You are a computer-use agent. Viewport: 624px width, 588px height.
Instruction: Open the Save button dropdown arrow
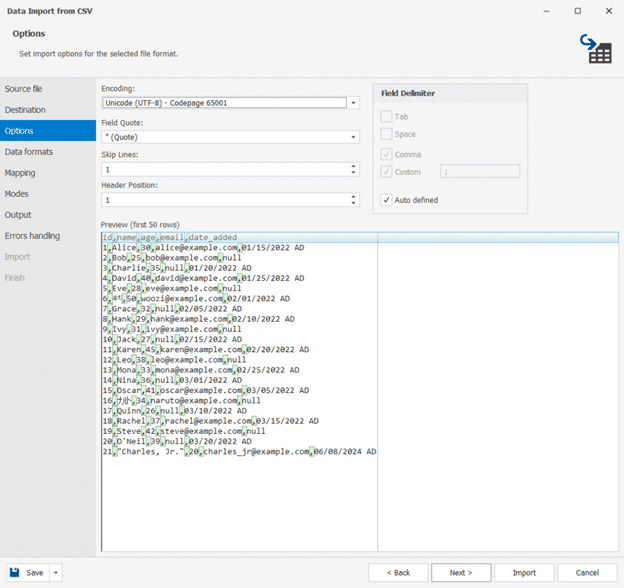click(x=55, y=573)
